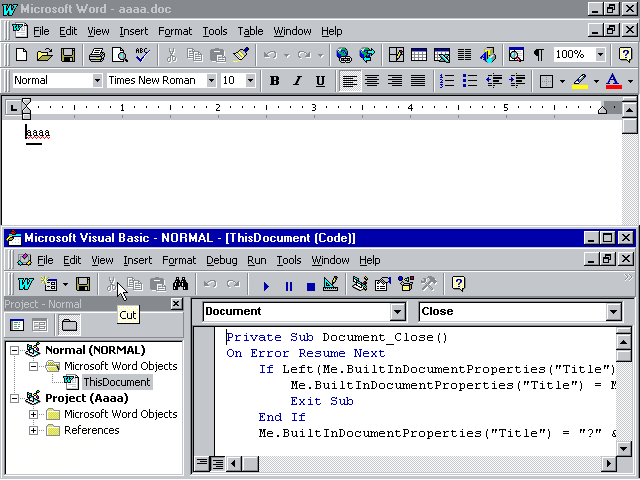Image resolution: width=640 pixels, height=480 pixels.
Task: Save the document with Word's floppy icon
Action: click(68, 55)
